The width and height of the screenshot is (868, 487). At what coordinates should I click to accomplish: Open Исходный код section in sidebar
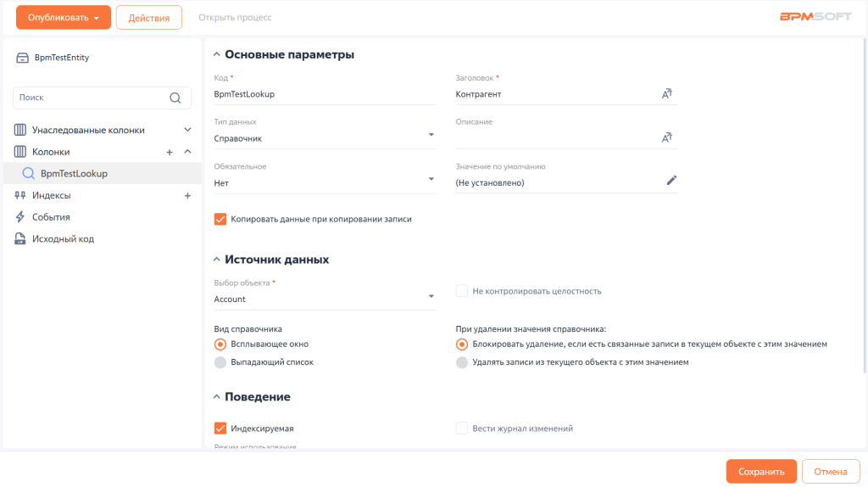(63, 238)
